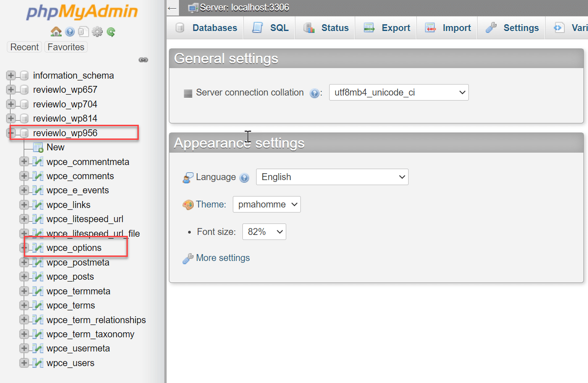Click database icon for information_schema

[24, 75]
